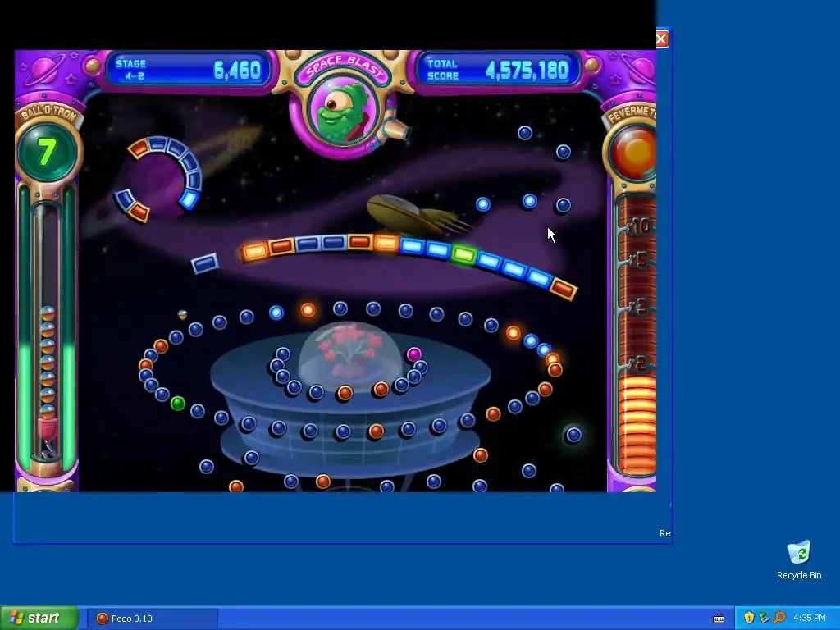840x630 pixels.
Task: Click the magnifier tray icon
Action: [779, 619]
